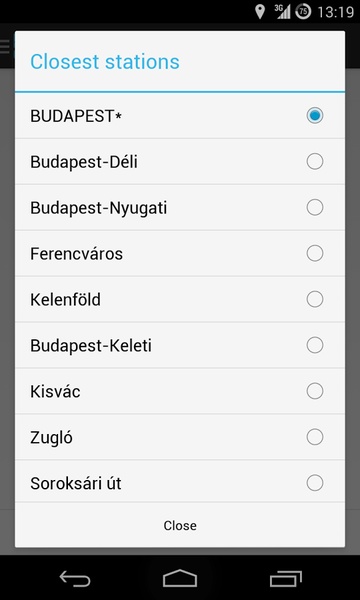Select the Budapest-Déli radio button
360x600 pixels.
(x=314, y=161)
